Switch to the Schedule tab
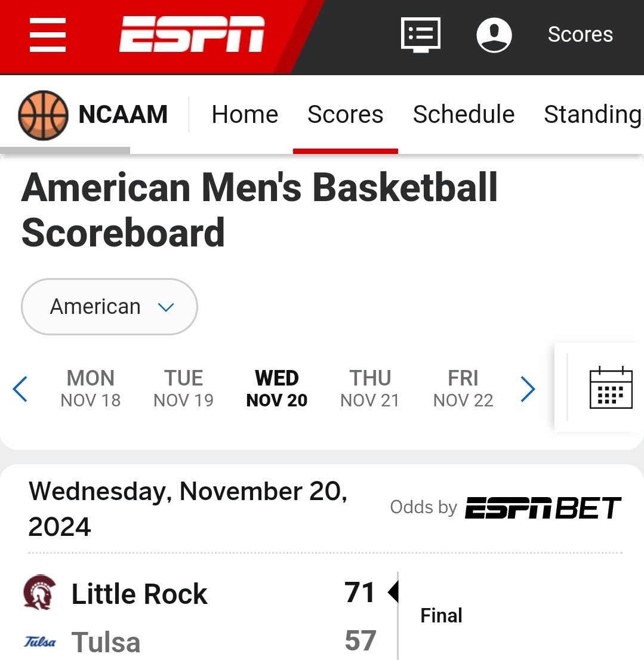The height and width of the screenshot is (660, 644). pos(463,114)
